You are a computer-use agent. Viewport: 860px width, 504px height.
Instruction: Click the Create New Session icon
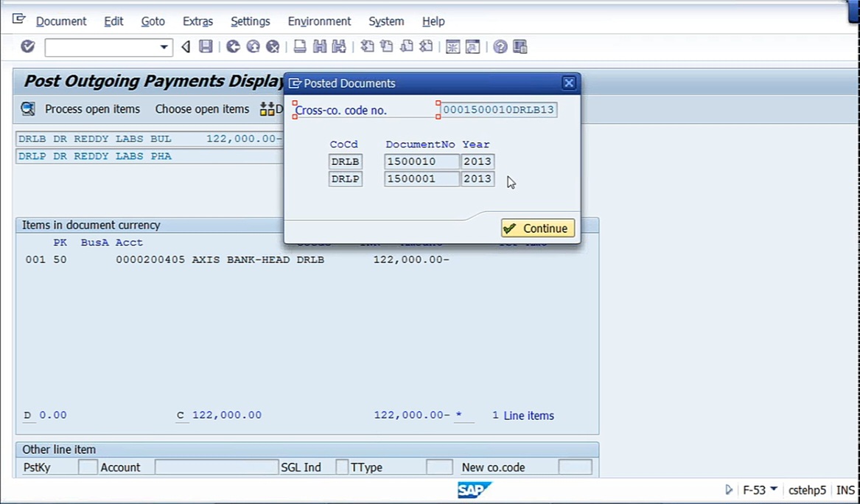[452, 46]
